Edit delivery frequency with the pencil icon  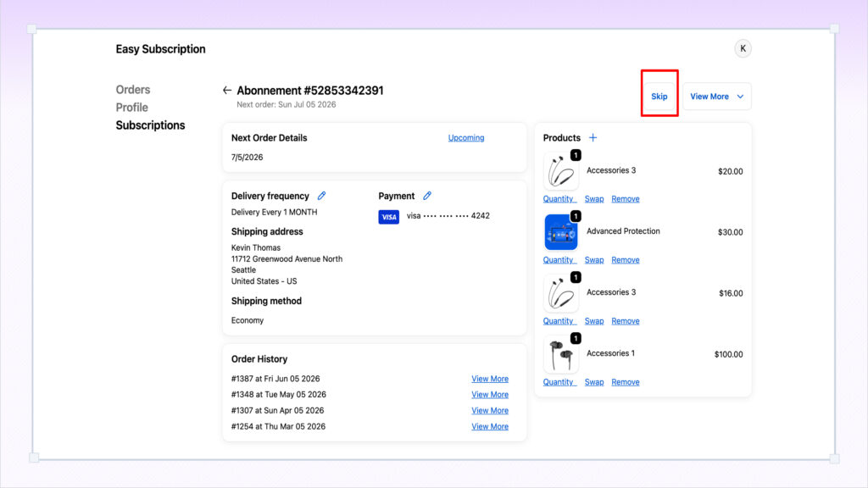(321, 196)
